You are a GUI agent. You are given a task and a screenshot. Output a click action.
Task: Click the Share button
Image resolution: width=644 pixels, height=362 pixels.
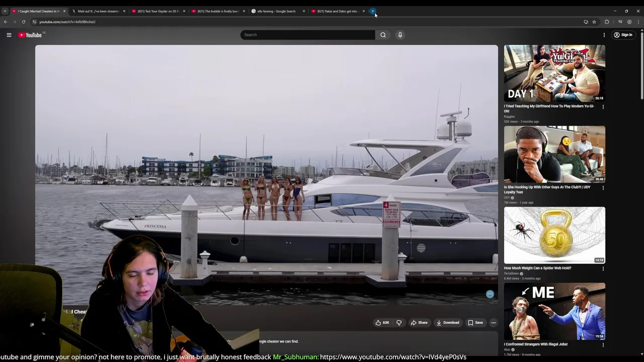point(419,323)
